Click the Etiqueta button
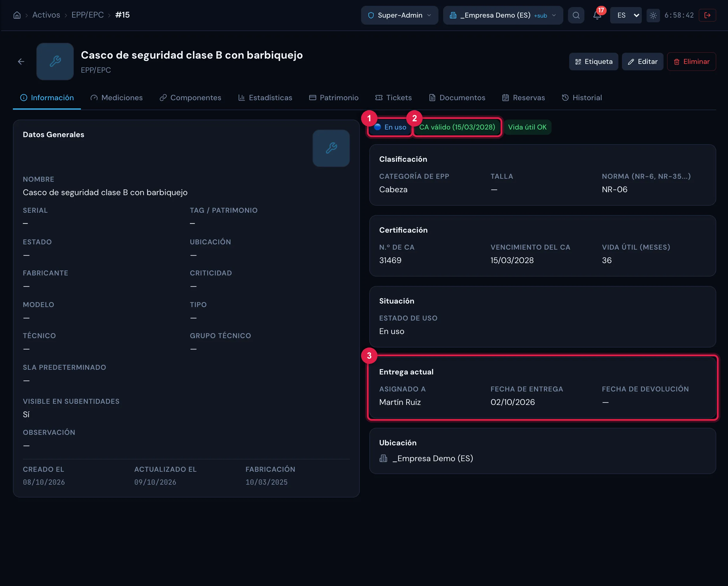728x586 pixels. click(593, 62)
